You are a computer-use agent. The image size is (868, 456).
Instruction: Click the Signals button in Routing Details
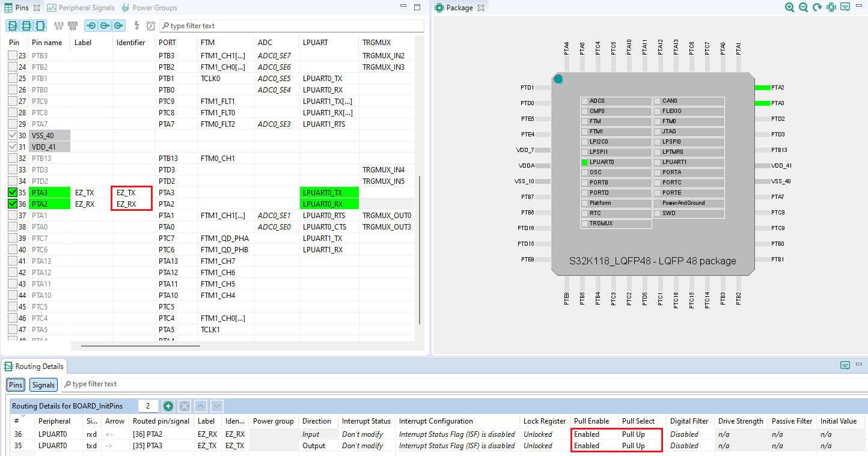tap(43, 385)
